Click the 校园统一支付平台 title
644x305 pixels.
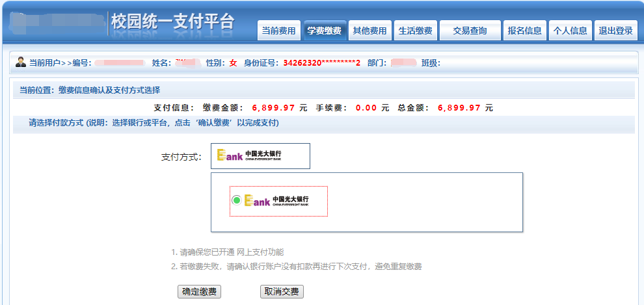click(172, 21)
